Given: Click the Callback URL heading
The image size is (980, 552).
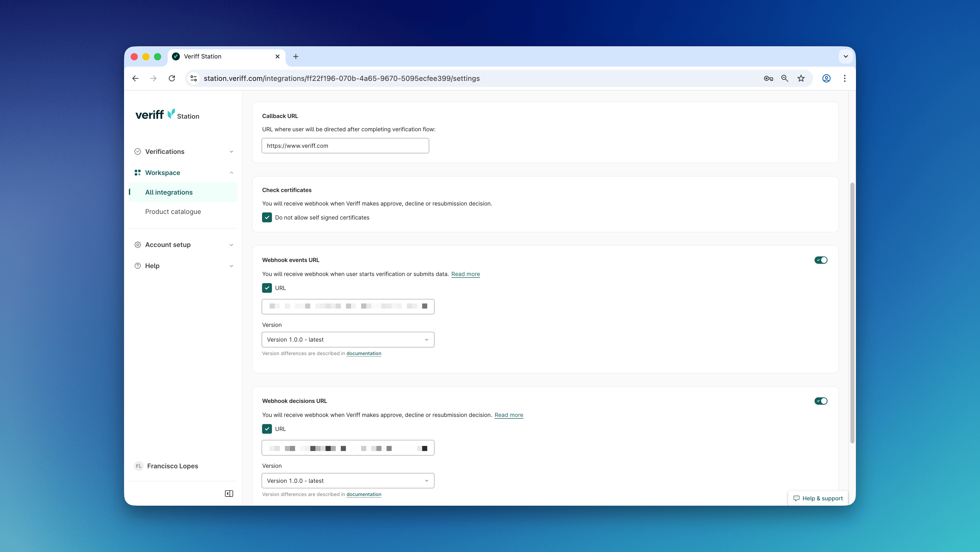Looking at the screenshot, I should tap(280, 116).
